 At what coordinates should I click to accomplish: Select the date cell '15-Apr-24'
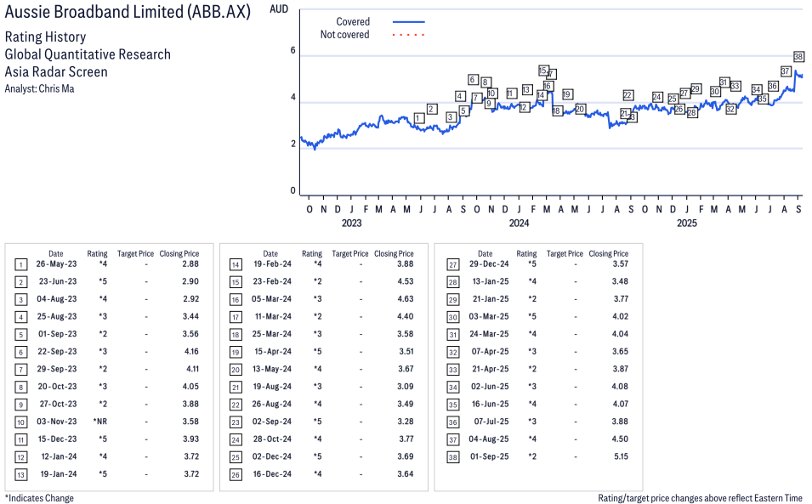[x=273, y=351]
